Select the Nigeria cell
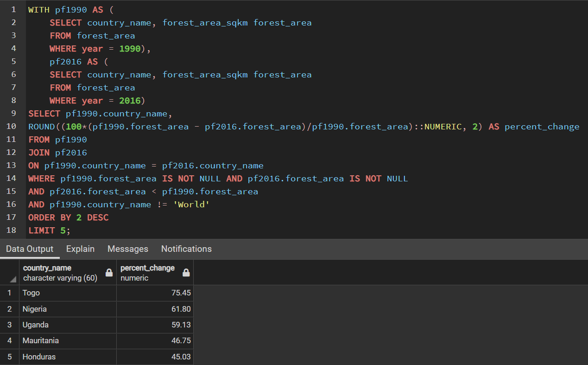 pos(68,309)
